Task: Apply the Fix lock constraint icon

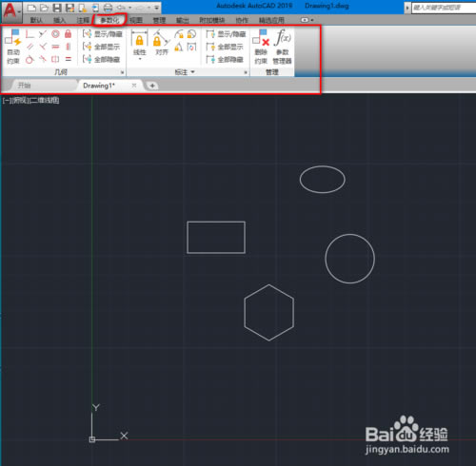Action: (68, 33)
